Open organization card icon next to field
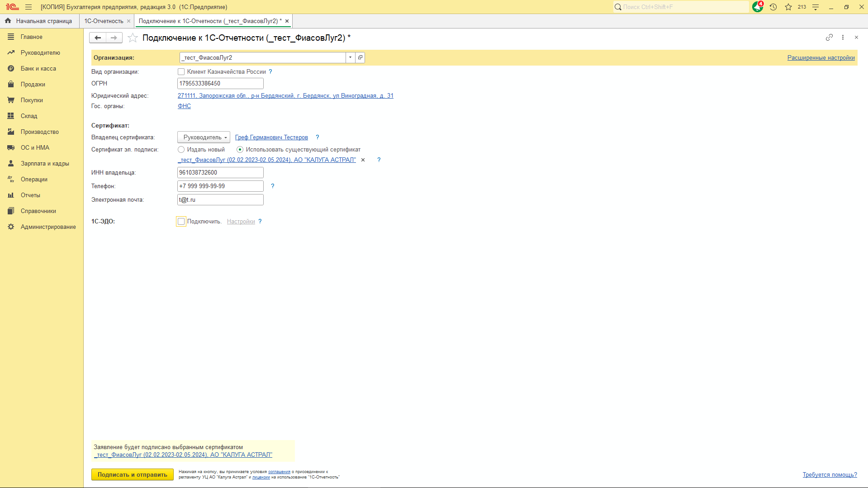868x488 pixels. point(360,57)
